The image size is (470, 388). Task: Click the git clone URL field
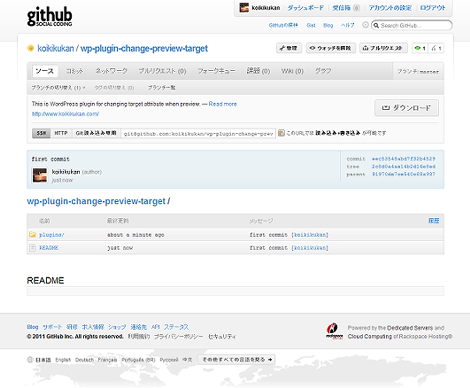[x=198, y=133]
